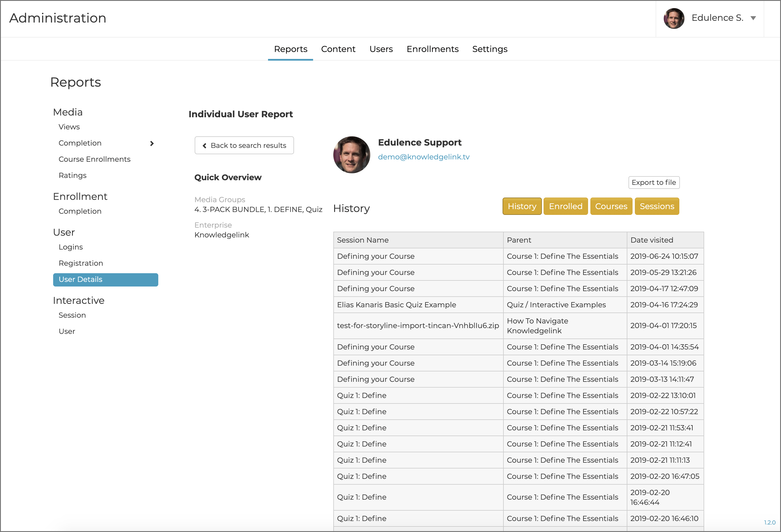Viewport: 781px width, 532px height.
Task: Export the report to file
Action: (x=653, y=183)
